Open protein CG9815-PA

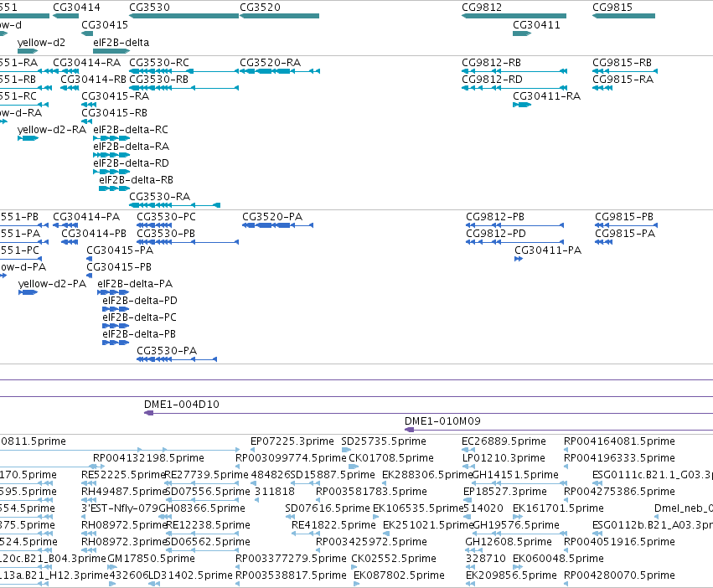(625, 235)
